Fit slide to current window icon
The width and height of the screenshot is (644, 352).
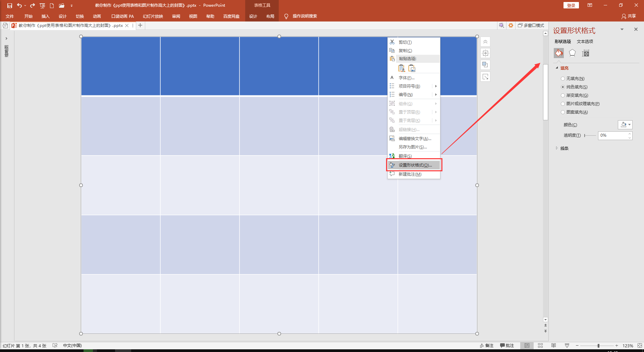tap(640, 346)
